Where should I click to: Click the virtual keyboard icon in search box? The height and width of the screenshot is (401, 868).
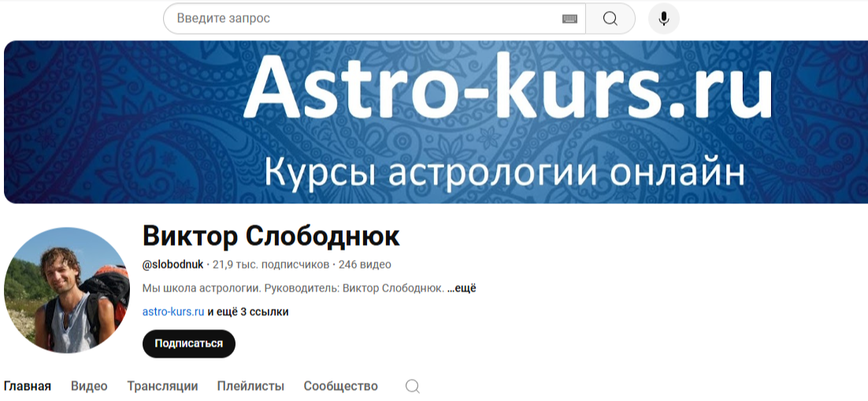(569, 19)
